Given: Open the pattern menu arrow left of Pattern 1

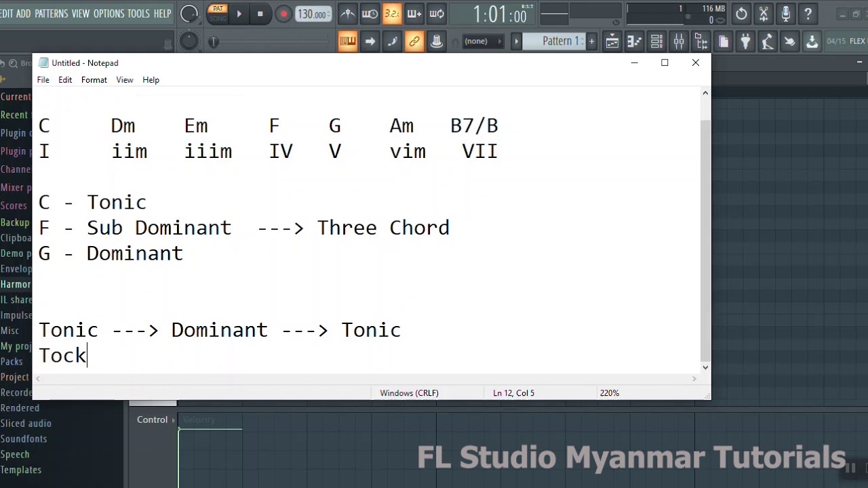Looking at the screenshot, I should pos(516,41).
